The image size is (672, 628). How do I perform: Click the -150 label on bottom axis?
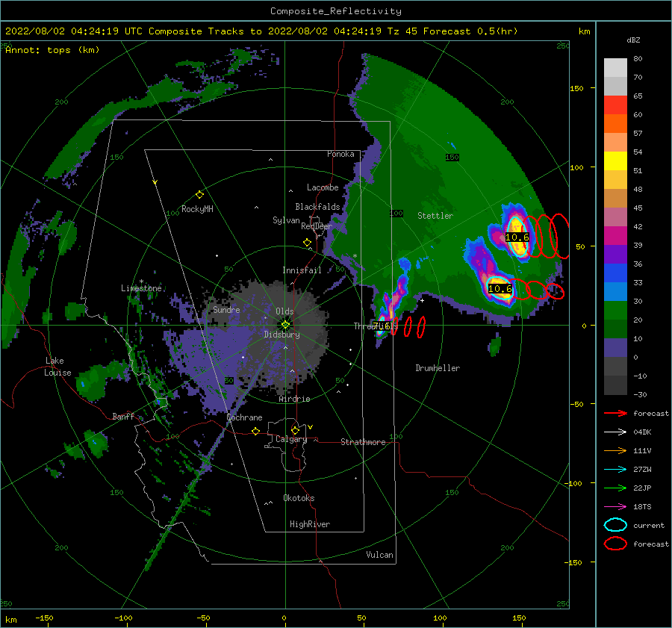tap(44, 618)
